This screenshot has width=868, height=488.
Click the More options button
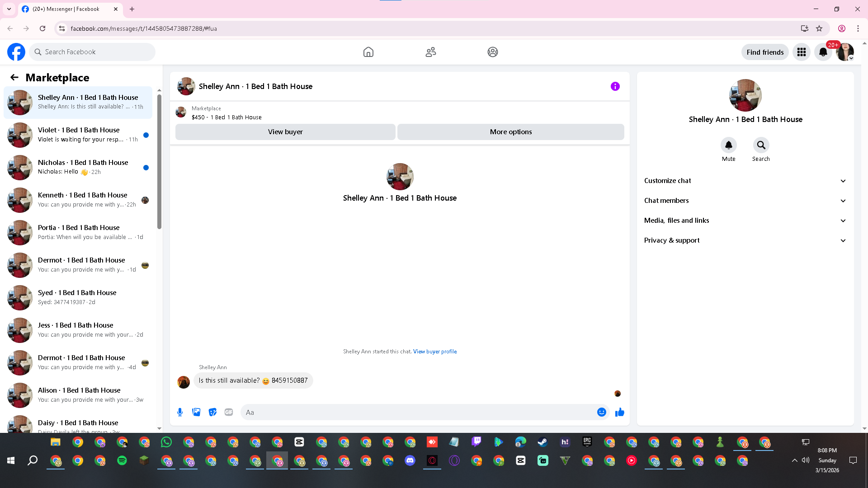[x=511, y=132]
